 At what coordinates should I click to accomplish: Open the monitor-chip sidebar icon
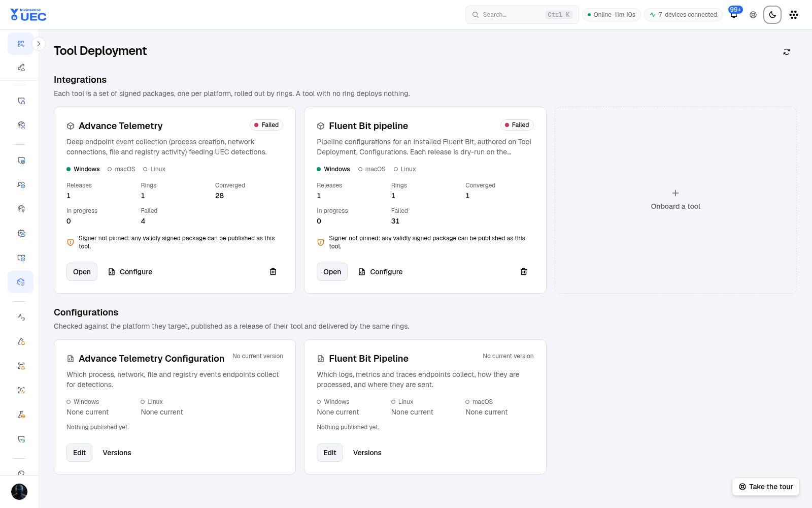21,161
